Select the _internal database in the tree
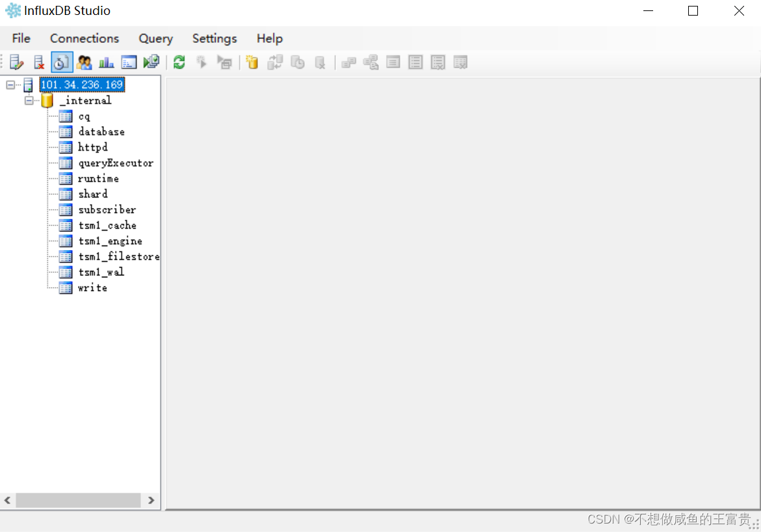This screenshot has height=532, width=761. point(85,101)
